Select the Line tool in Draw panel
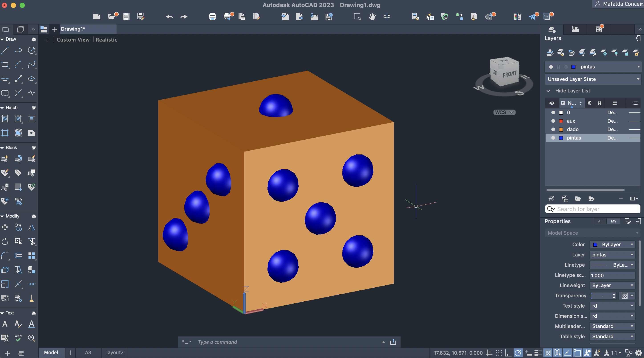 coord(5,50)
